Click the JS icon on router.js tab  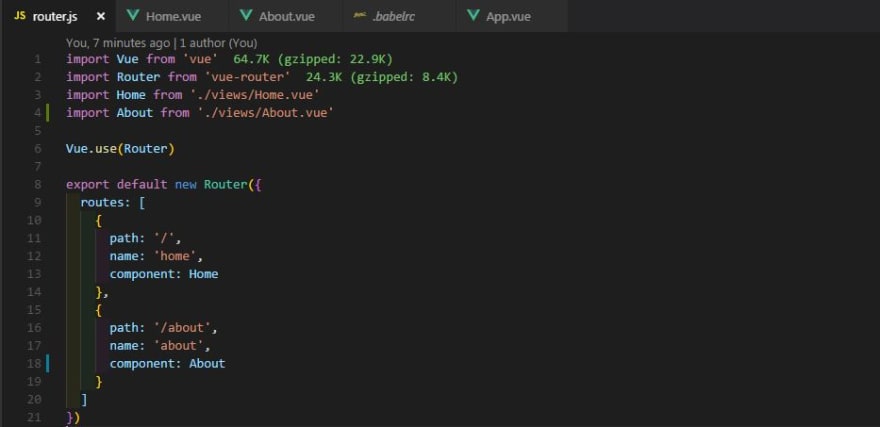20,16
